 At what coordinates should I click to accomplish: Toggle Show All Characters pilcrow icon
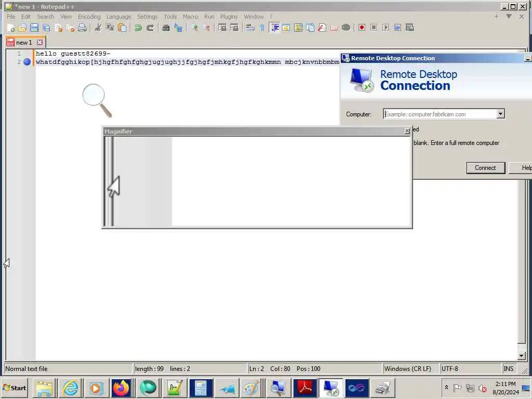point(262,28)
